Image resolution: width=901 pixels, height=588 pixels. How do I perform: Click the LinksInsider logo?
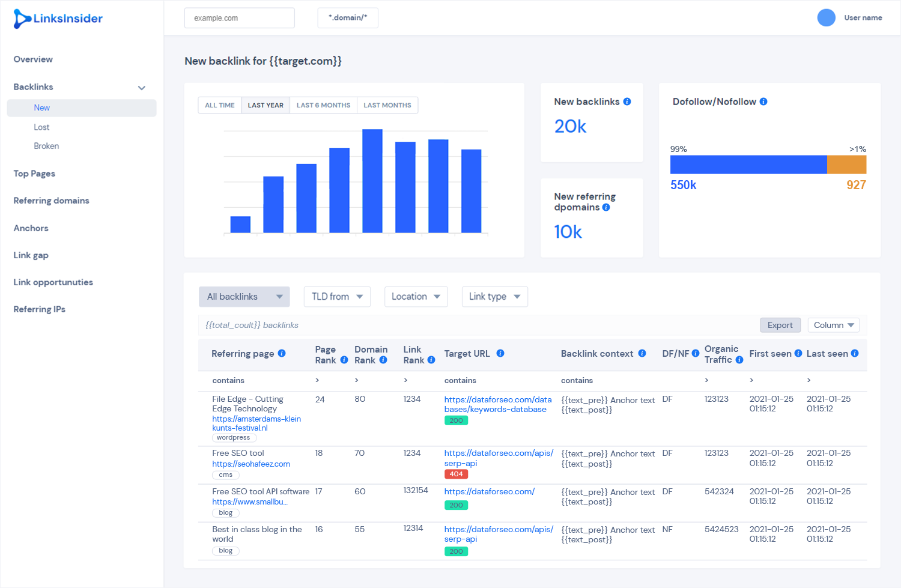pos(58,19)
